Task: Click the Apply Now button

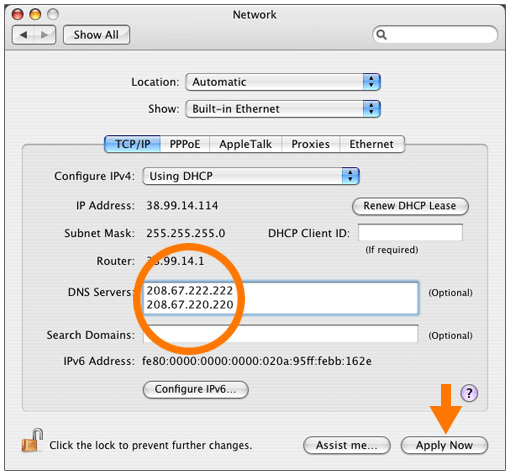Action: click(444, 445)
